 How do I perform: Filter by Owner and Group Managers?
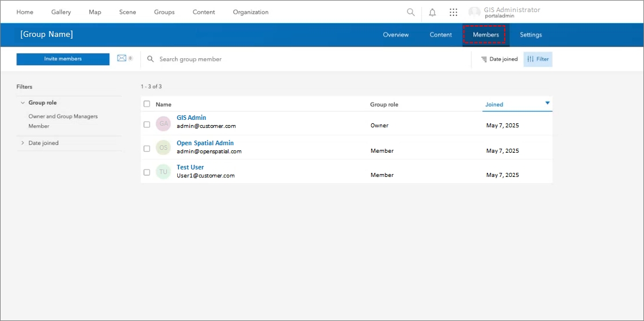pos(63,116)
